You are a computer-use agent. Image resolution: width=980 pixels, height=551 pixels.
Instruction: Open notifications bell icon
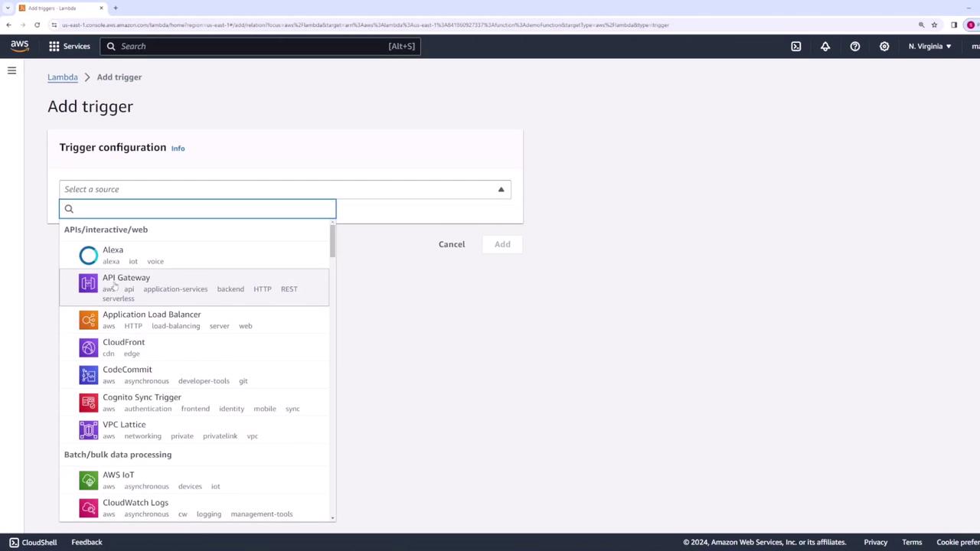825,46
